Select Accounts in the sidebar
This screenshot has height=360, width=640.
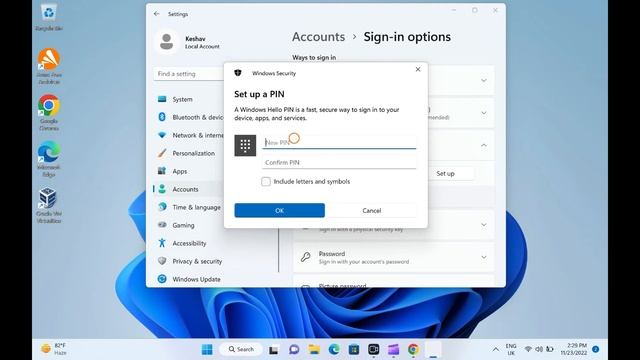tap(185, 189)
